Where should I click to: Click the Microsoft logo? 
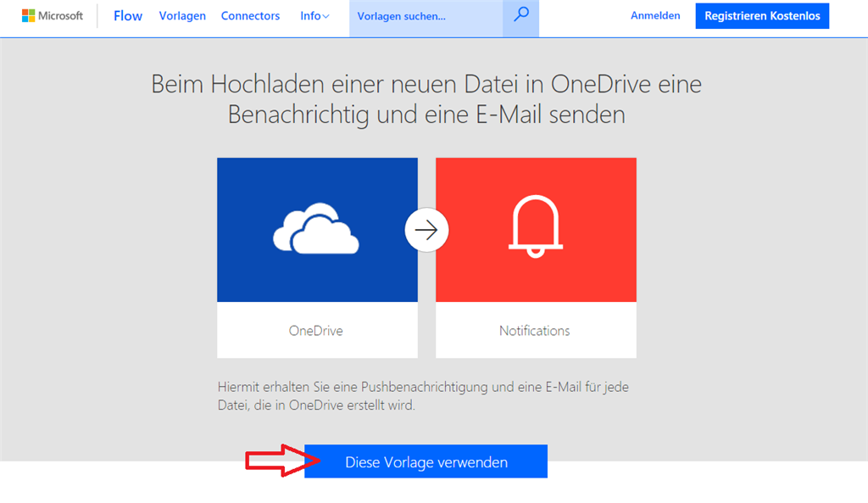point(53,16)
